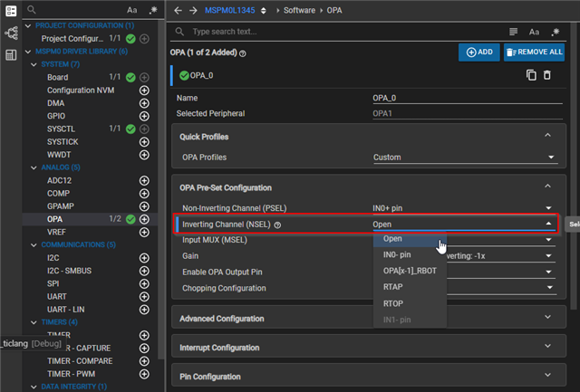Add a TIMER - CAPTURE instance
This screenshot has height=392, width=580.
point(144,348)
